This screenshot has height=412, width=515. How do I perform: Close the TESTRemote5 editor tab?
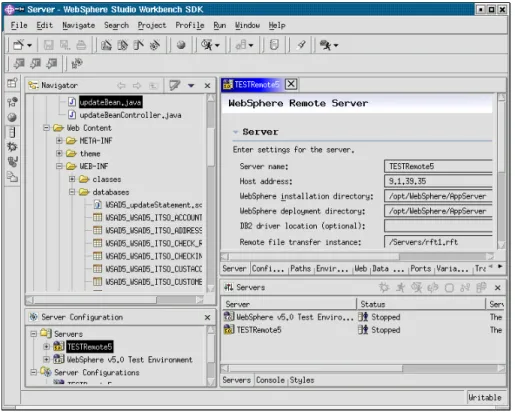tap(291, 84)
